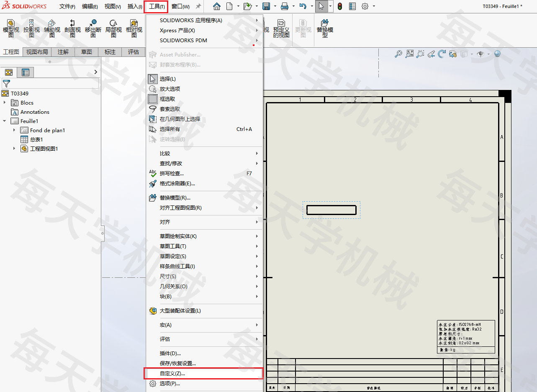
Task: Switch to the 草图 tab
Action: (x=87, y=52)
